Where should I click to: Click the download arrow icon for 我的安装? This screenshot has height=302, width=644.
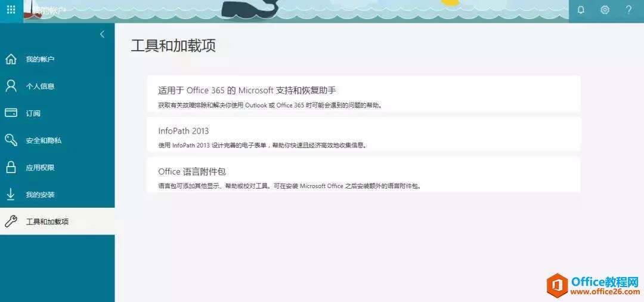[x=11, y=195]
